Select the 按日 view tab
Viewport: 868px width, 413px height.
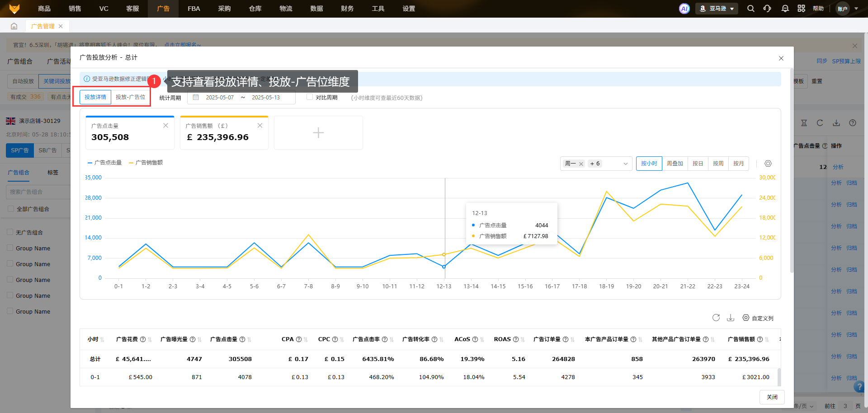[698, 164]
